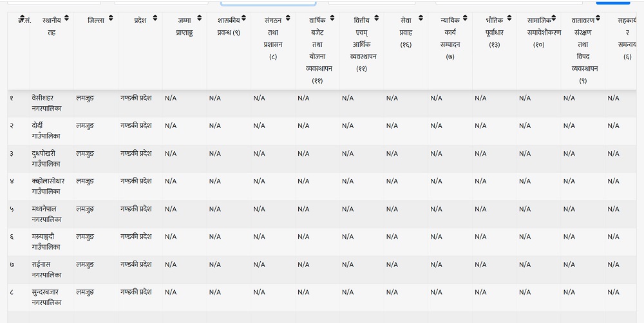This screenshot has width=644, height=323.
Task: Select मध्यनेपाल नगरपालिका local level cell
Action: (46, 214)
